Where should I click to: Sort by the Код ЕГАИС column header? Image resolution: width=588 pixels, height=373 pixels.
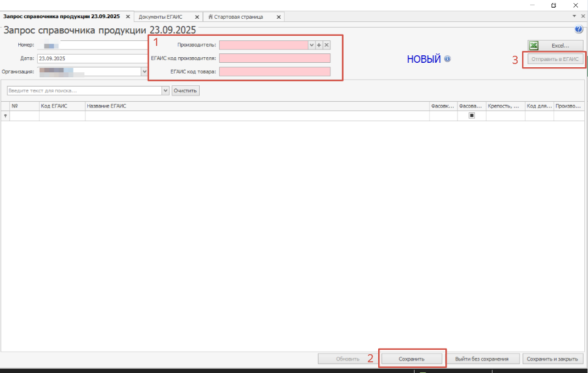(x=62, y=106)
